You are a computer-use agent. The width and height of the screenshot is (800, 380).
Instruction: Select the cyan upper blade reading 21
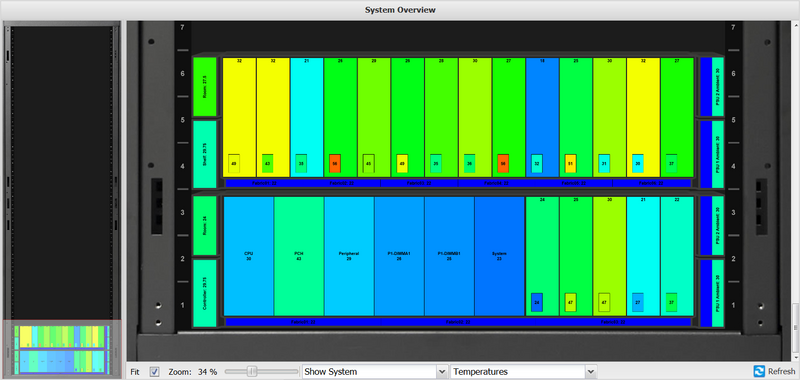pyautogui.click(x=307, y=117)
